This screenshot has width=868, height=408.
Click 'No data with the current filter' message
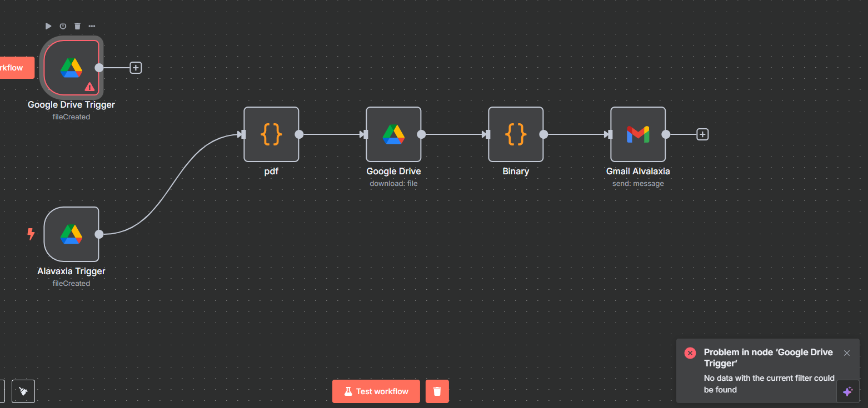pos(769,384)
